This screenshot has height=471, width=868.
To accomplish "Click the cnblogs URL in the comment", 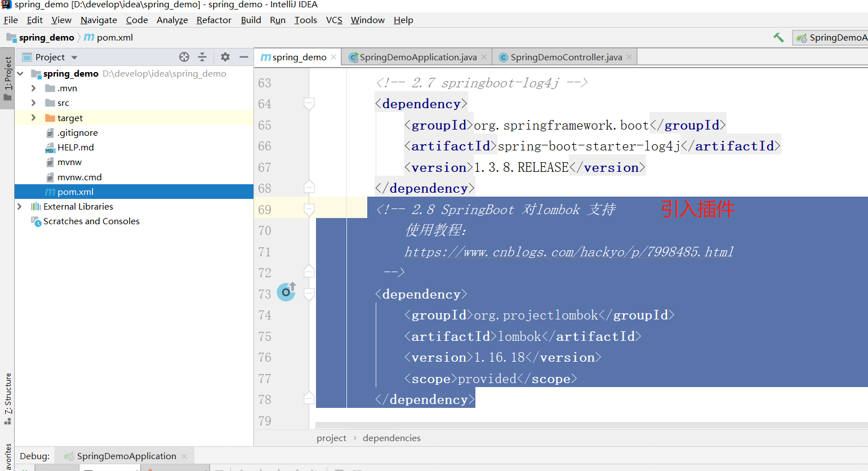I will [569, 252].
